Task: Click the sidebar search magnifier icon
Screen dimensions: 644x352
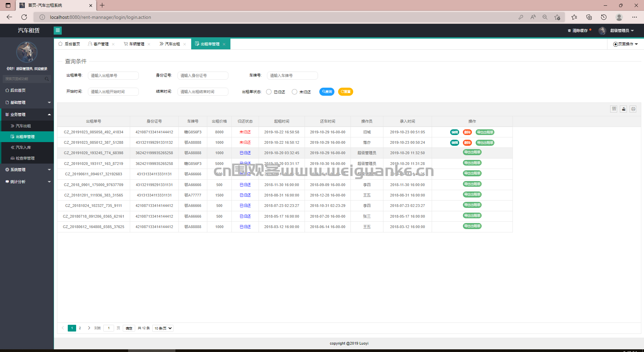Action: pyautogui.click(x=47, y=79)
